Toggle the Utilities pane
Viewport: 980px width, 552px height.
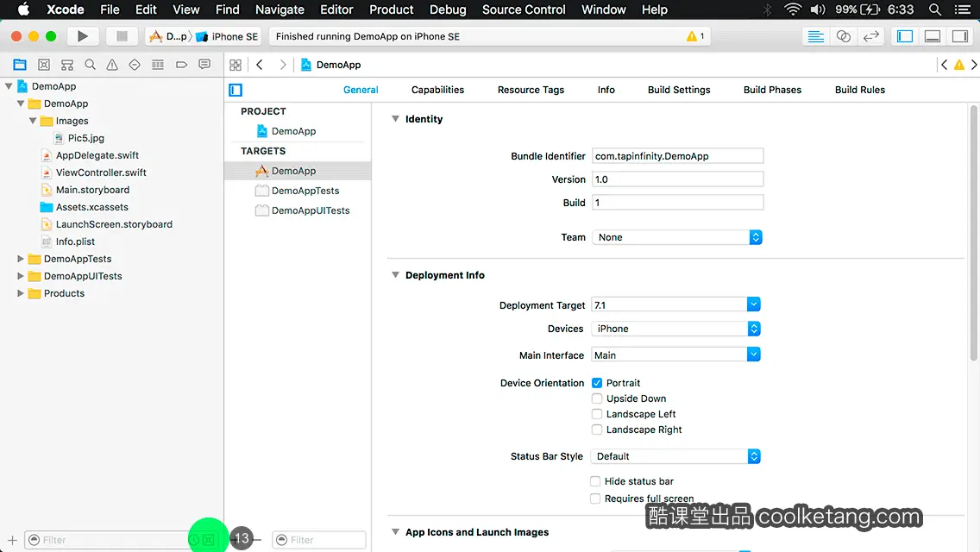point(960,36)
